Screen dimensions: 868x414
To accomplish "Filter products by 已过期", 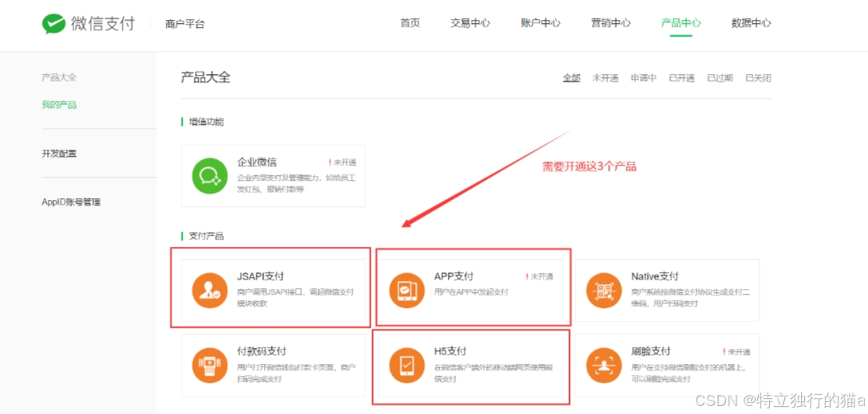I will [x=720, y=78].
